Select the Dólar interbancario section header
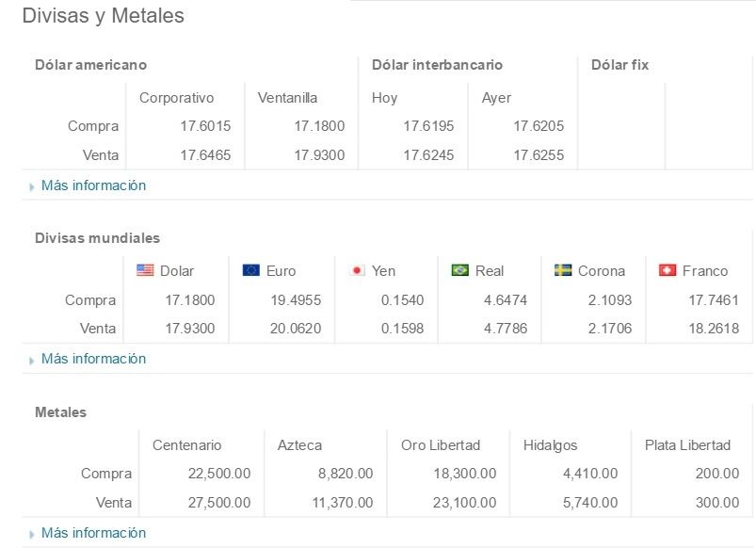The width and height of the screenshot is (756, 548). tap(438, 65)
